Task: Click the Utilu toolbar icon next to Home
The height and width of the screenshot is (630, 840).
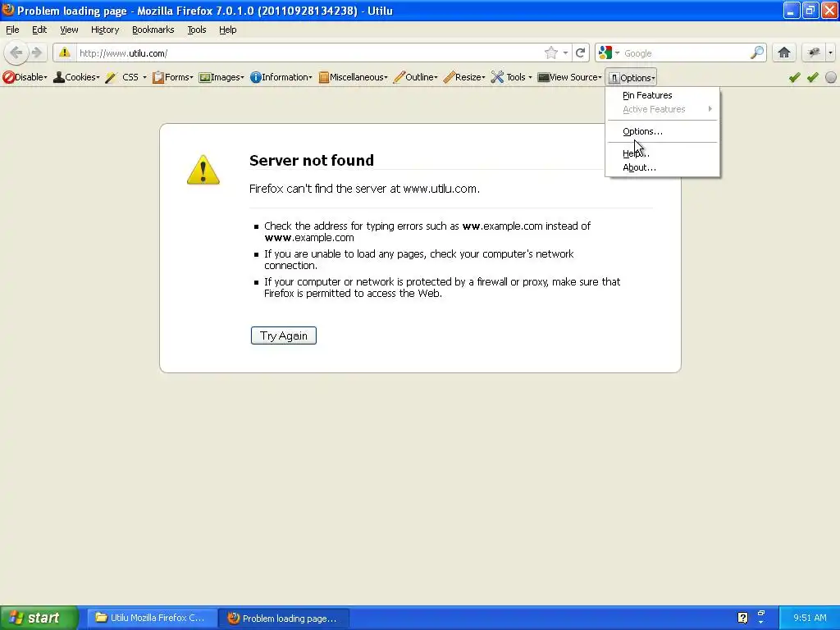Action: pos(815,52)
